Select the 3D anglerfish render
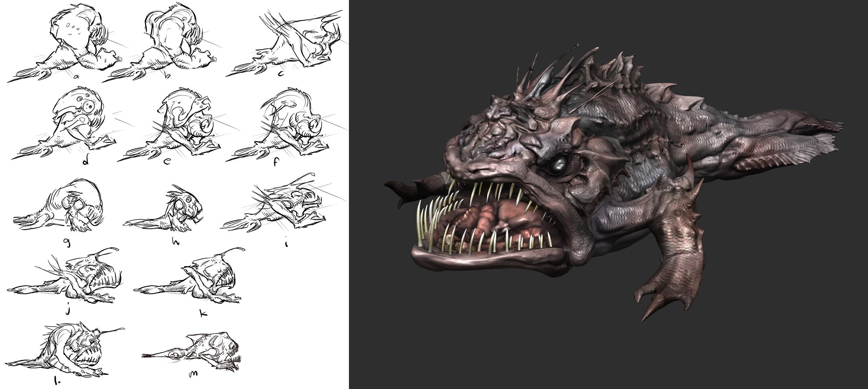Viewport: 868px width, 389px height. click(595, 180)
